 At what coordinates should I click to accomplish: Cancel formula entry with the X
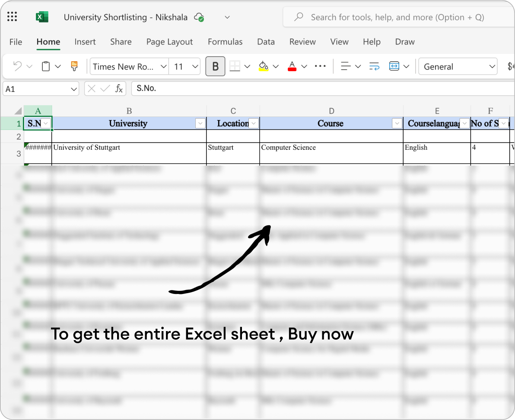tap(92, 89)
